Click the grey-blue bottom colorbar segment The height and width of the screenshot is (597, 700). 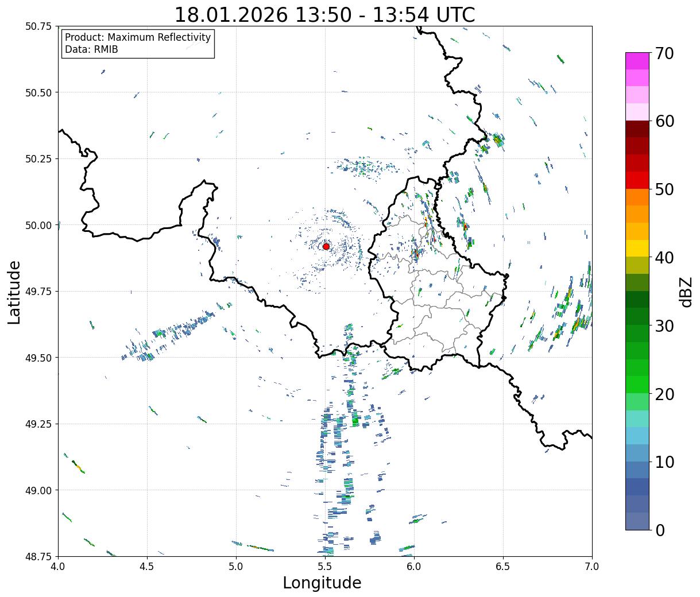coord(637,521)
